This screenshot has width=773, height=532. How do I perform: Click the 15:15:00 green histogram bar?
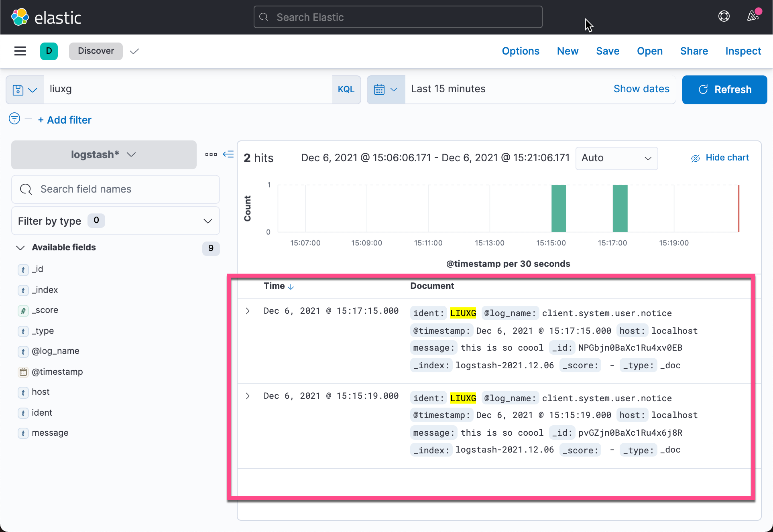(558, 209)
